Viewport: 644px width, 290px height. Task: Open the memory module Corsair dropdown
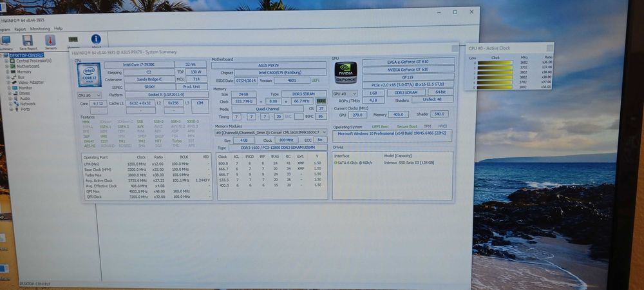pyautogui.click(x=270, y=132)
